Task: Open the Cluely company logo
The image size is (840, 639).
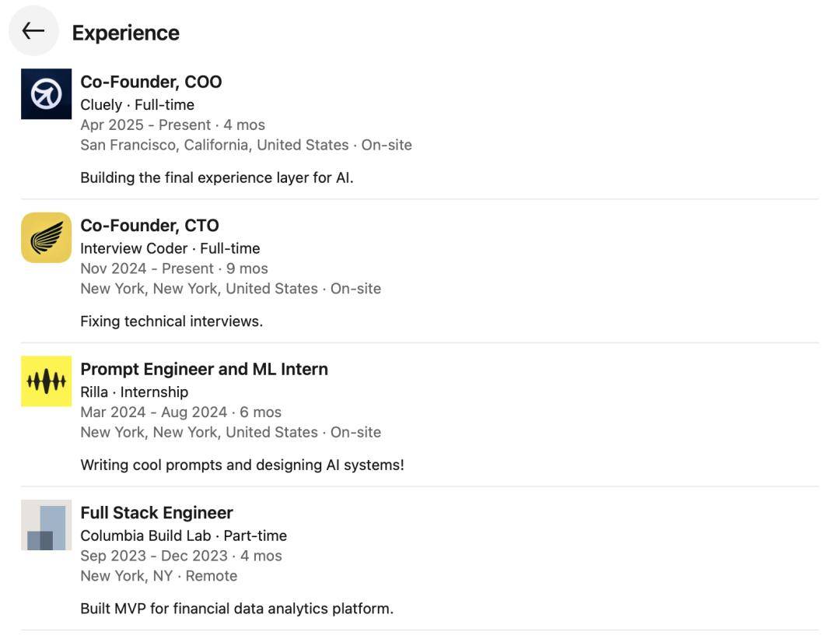Action: coord(46,94)
